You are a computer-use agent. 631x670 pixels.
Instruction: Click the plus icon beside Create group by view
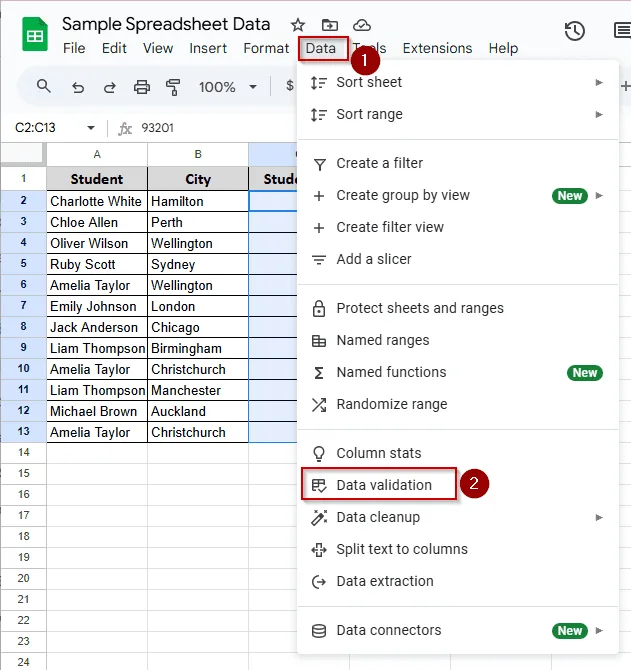click(319, 196)
